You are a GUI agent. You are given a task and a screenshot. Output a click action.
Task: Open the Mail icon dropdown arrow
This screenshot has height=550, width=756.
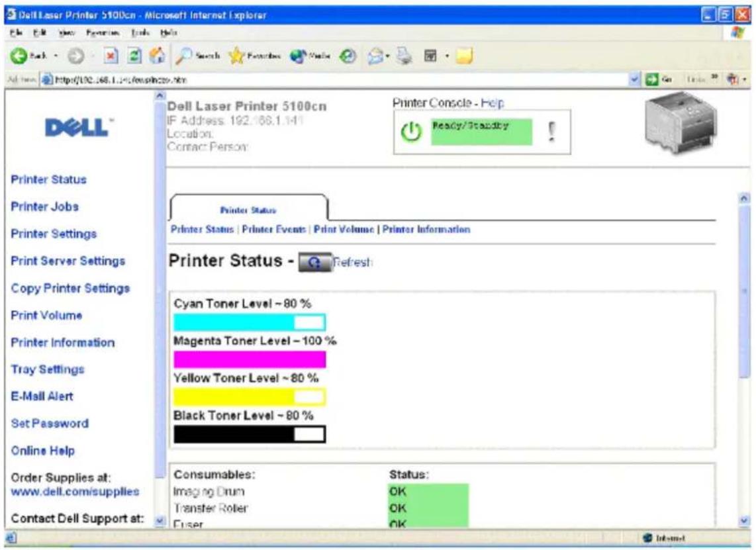click(388, 56)
